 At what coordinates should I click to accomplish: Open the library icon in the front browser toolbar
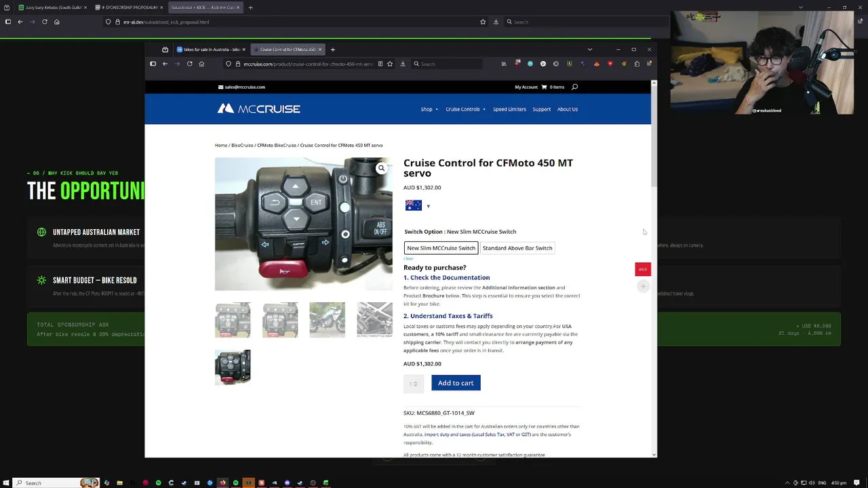pyautogui.click(x=504, y=64)
